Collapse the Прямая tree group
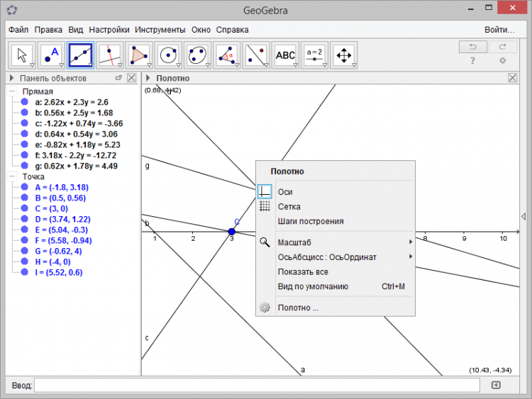The height and width of the screenshot is (399, 532). coord(12,92)
